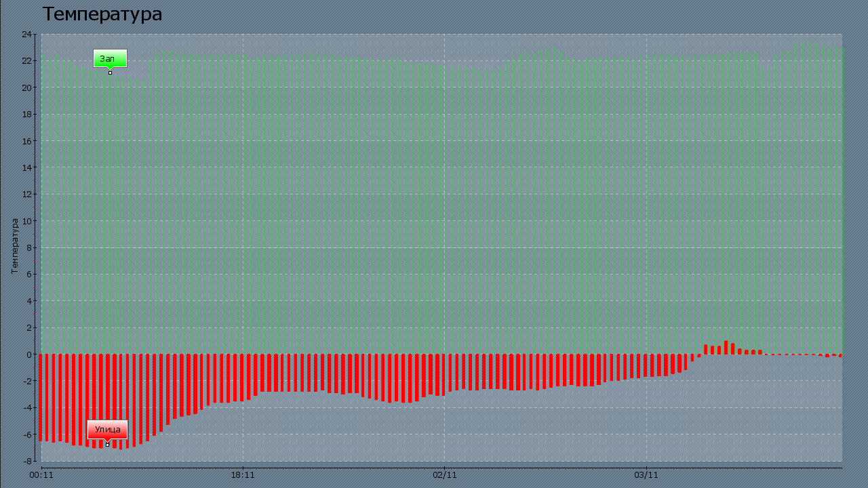The width and height of the screenshot is (868, 488).
Task: Click the 24 value on temperature axis
Action: [27, 34]
